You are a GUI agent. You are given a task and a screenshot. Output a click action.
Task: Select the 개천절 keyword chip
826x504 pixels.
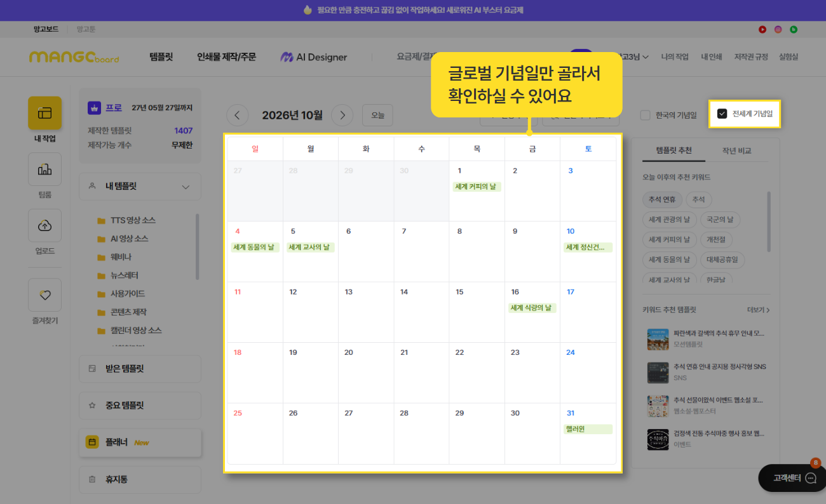pos(715,239)
